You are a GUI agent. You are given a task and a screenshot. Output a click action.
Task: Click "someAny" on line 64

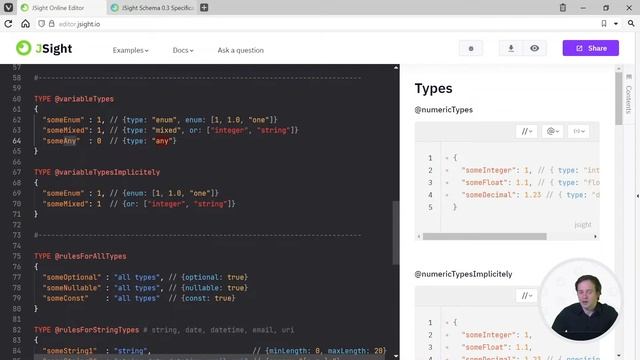coord(61,141)
